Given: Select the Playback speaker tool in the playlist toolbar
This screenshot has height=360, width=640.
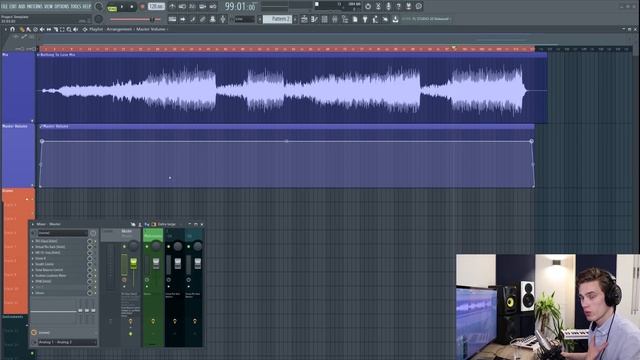Looking at the screenshot, I should click(76, 29).
